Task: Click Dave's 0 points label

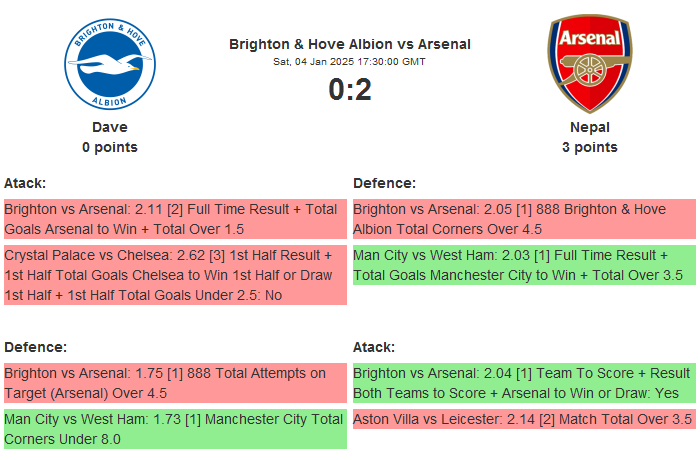Action: [x=110, y=147]
